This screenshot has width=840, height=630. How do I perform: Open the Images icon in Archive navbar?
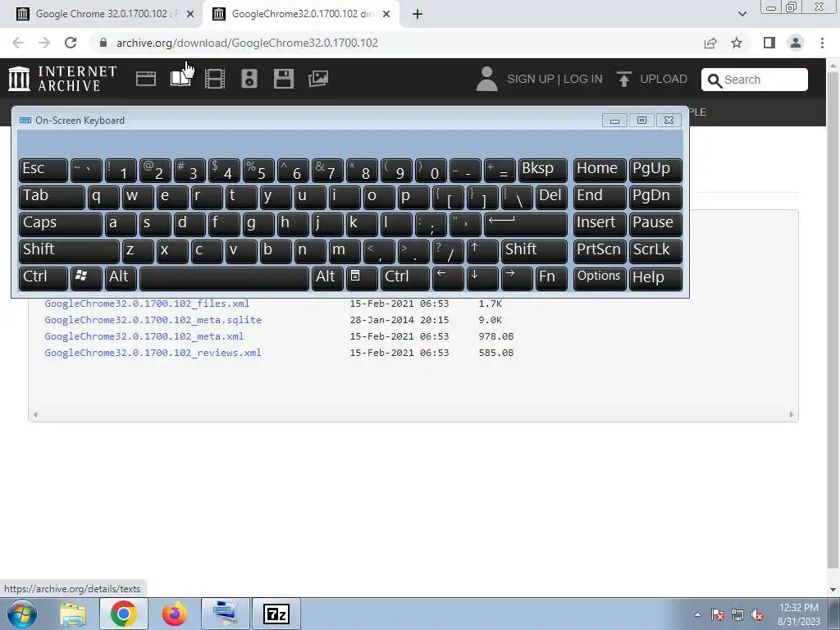(318, 79)
